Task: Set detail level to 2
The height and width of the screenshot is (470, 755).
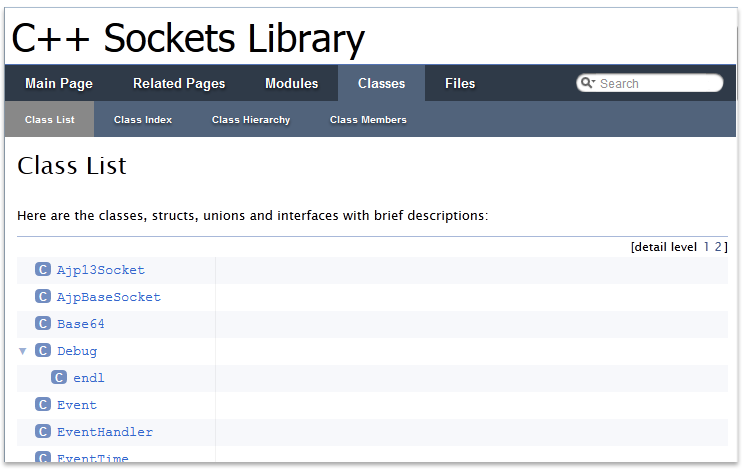Action: click(x=718, y=247)
